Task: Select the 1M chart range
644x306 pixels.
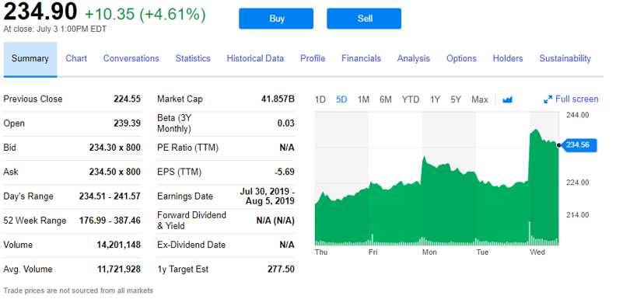Action: click(x=363, y=99)
